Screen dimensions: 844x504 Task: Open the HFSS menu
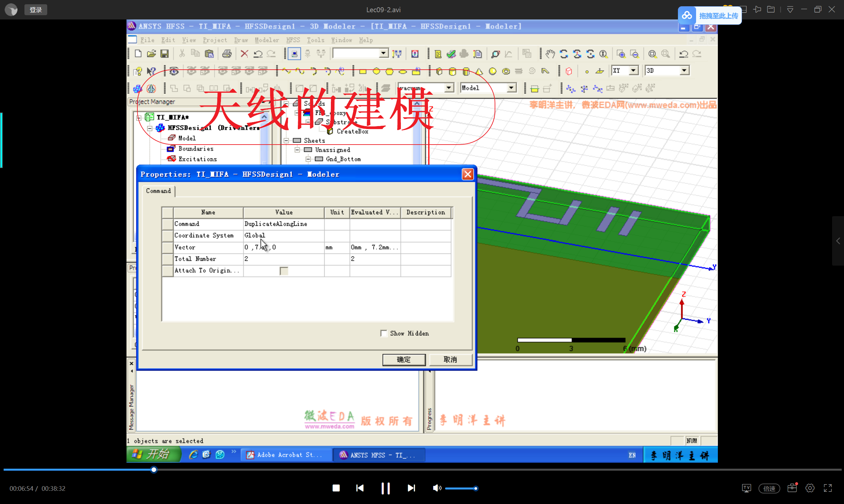(293, 40)
